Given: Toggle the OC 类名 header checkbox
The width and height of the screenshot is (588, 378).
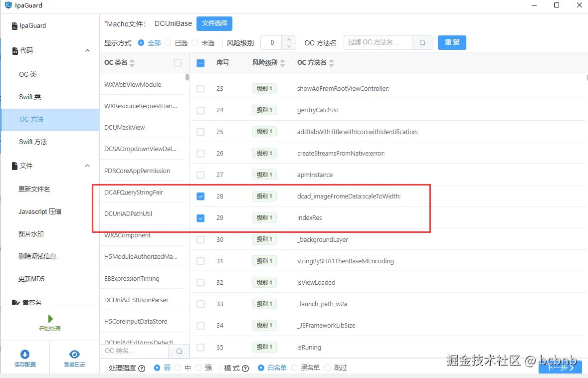Looking at the screenshot, I should tap(178, 63).
